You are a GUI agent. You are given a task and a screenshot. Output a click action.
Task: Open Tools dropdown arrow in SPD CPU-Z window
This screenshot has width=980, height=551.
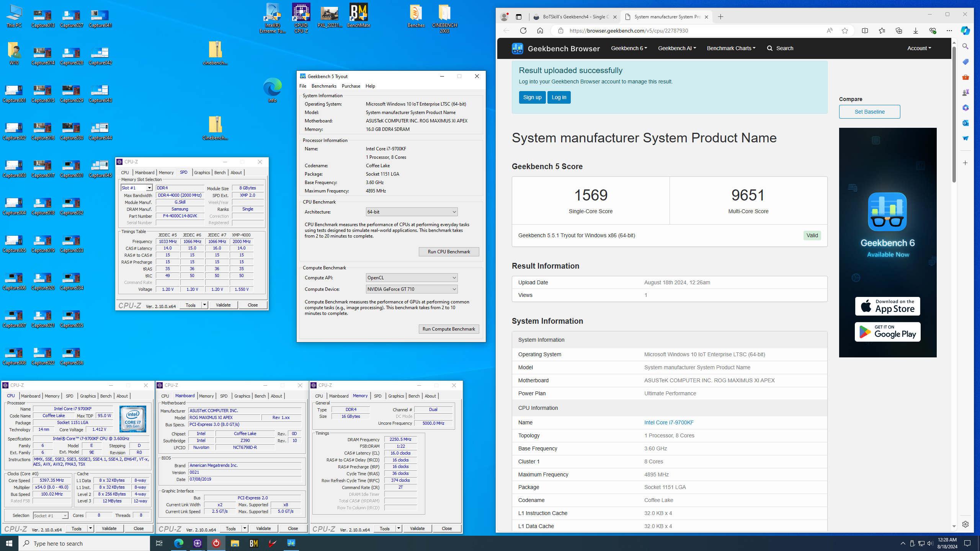click(x=204, y=305)
